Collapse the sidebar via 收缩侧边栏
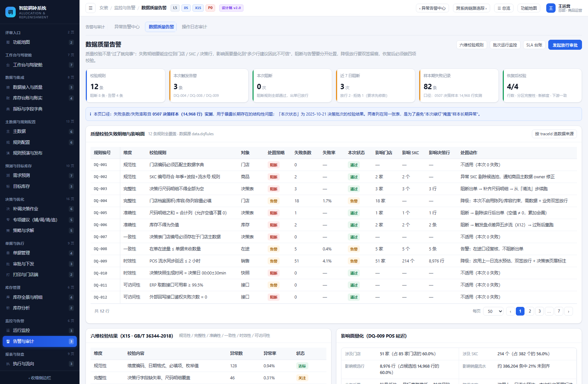The image size is (588, 384). (40, 378)
